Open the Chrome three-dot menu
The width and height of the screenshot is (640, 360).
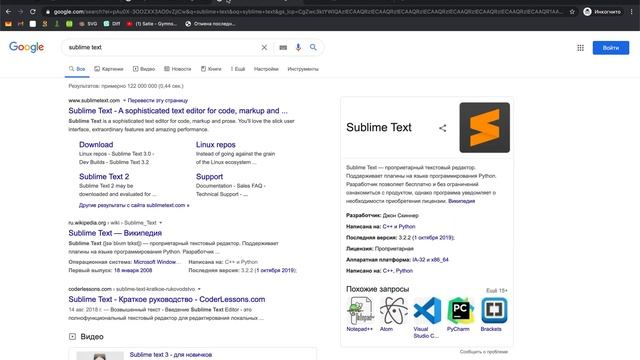pos(631,12)
